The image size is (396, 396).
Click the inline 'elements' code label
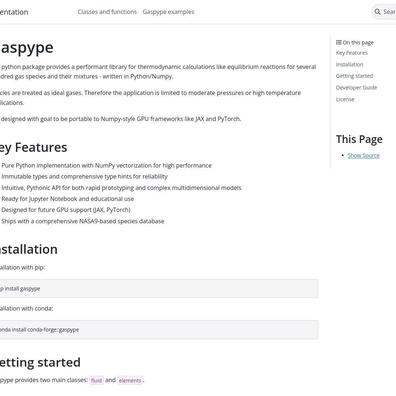(130, 380)
